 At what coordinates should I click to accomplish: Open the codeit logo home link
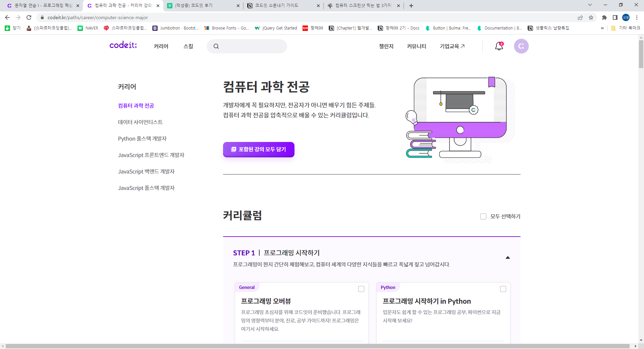(123, 45)
